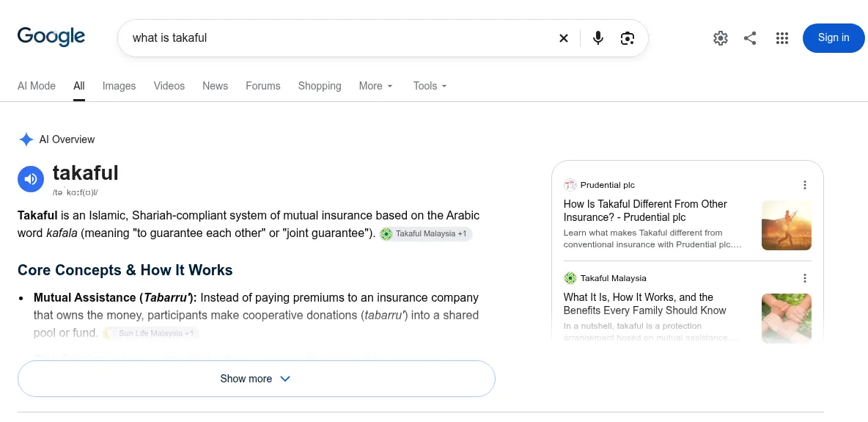Image resolution: width=868 pixels, height=422 pixels.
Task: Open the Tools dropdown
Action: pos(430,86)
